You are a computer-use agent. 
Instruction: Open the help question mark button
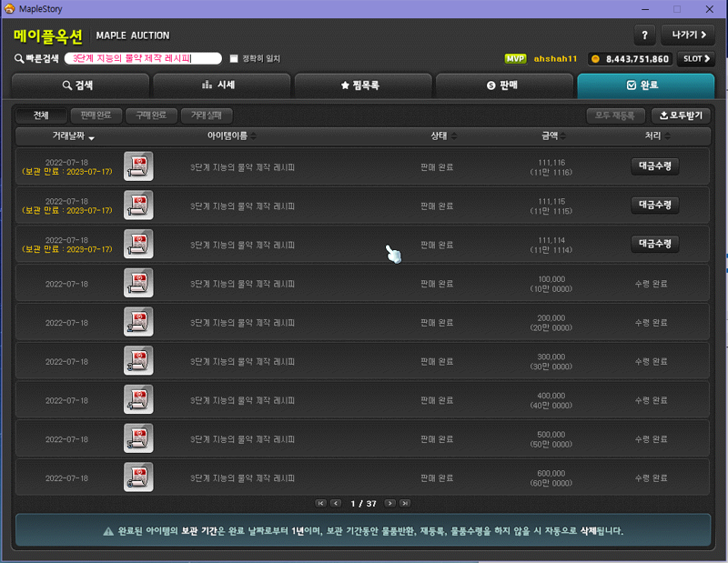[x=644, y=35]
